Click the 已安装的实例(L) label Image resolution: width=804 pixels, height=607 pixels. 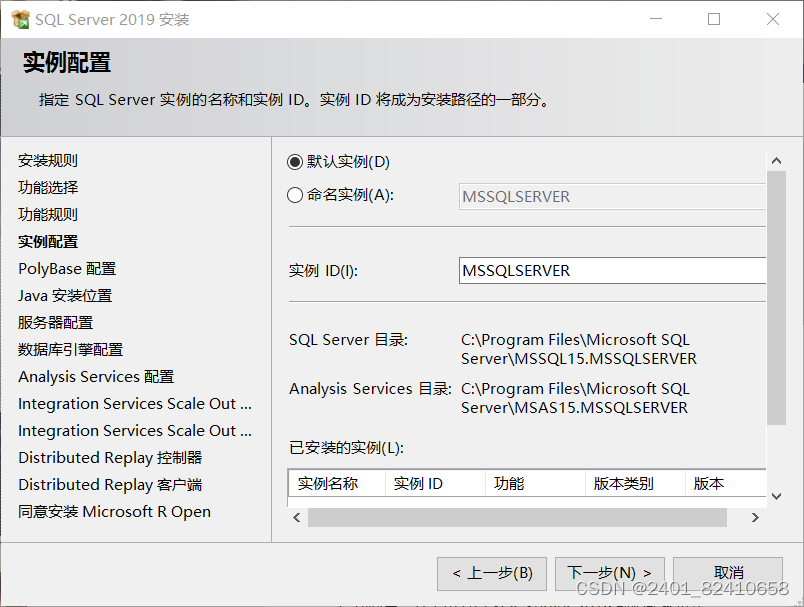(x=346, y=448)
